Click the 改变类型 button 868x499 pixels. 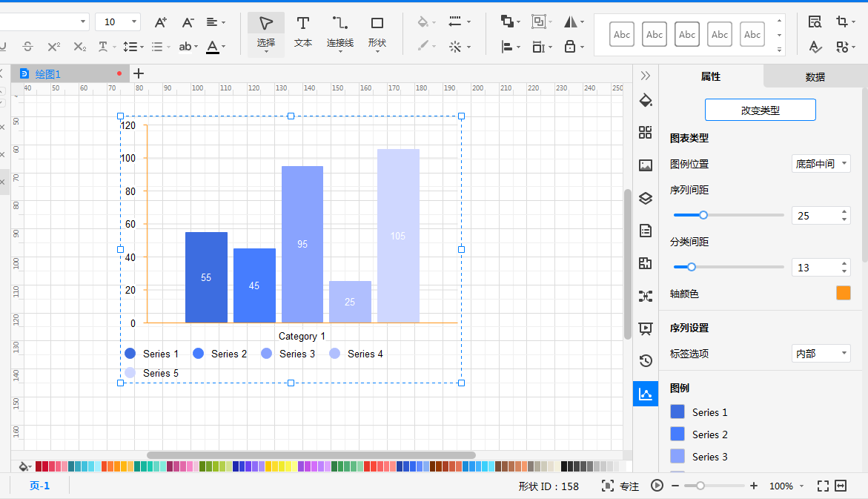(760, 110)
